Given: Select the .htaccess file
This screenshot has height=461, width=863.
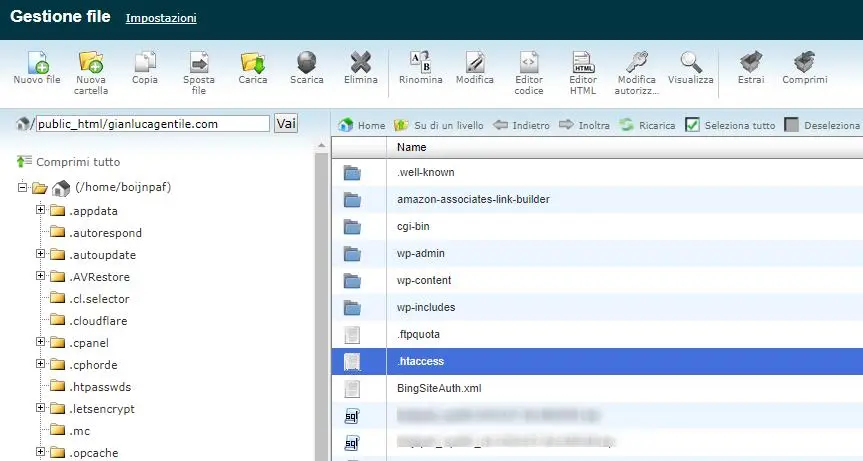Looking at the screenshot, I should tap(597, 361).
